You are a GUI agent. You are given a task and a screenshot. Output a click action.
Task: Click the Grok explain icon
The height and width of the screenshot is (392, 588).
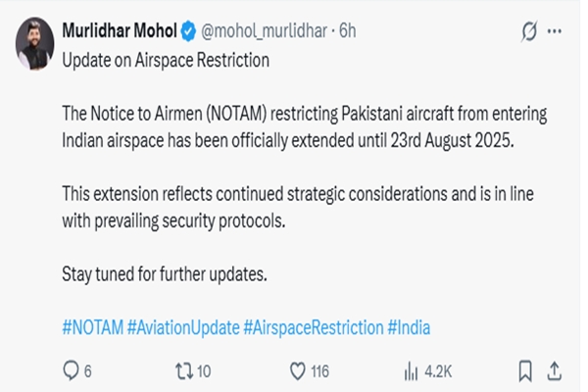coord(530,31)
